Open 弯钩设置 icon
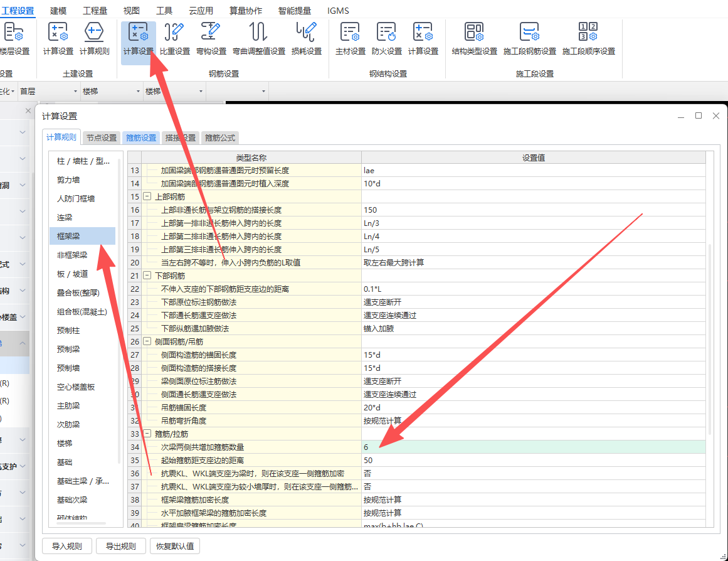 pyautogui.click(x=211, y=39)
